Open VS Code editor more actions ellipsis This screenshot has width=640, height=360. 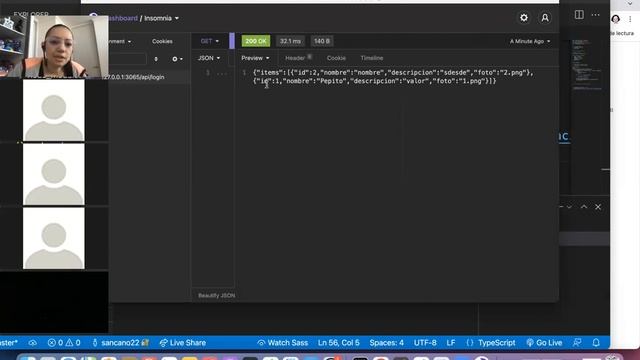[596, 15]
